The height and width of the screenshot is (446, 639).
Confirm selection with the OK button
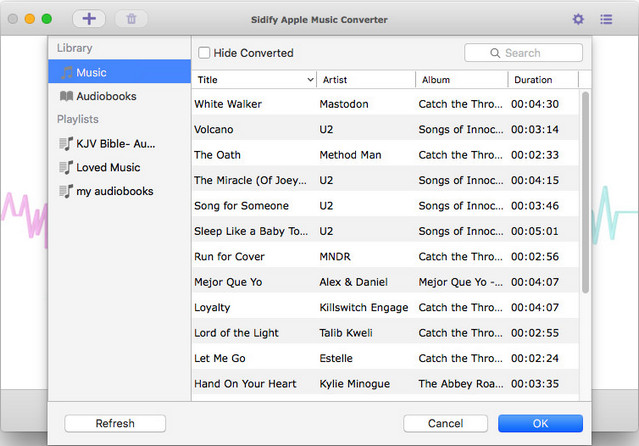tap(540, 423)
